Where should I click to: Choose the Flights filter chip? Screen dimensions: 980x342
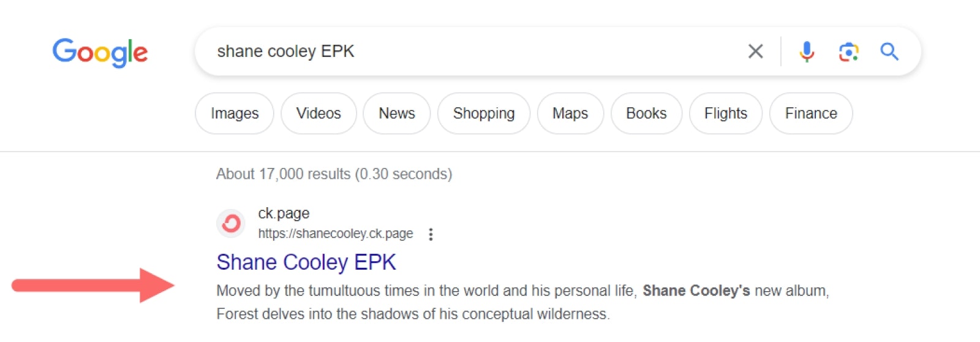point(726,113)
